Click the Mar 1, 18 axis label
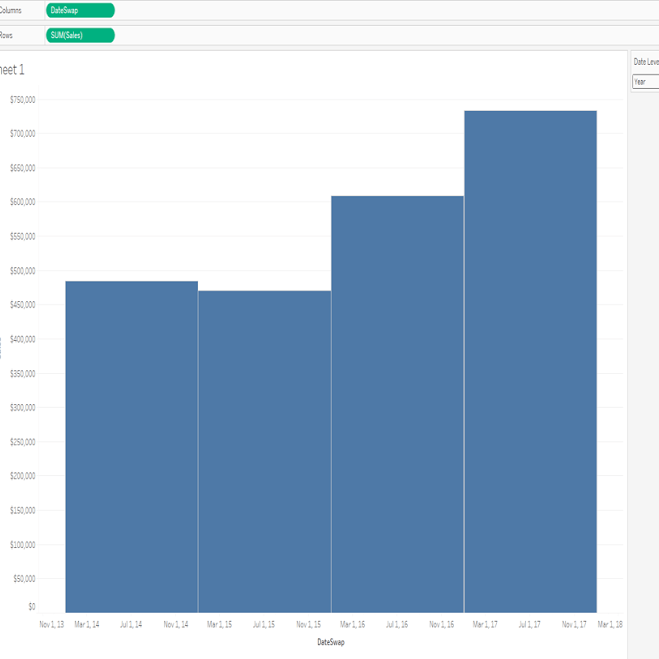Viewport: 659px width, 659px height. tap(609, 624)
